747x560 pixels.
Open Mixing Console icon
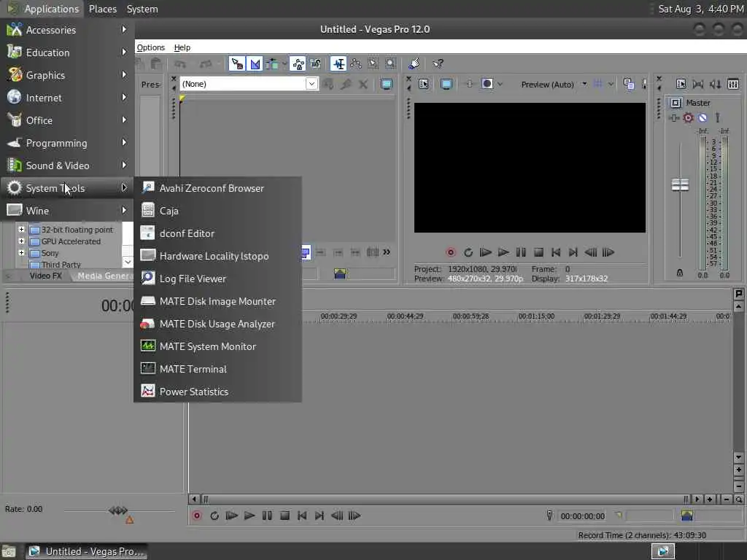(733, 85)
